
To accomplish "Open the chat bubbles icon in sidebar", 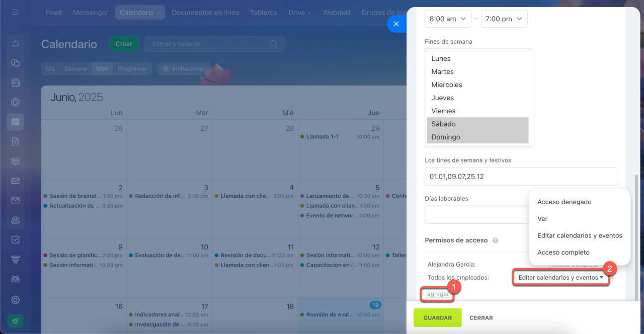I will click(x=16, y=63).
